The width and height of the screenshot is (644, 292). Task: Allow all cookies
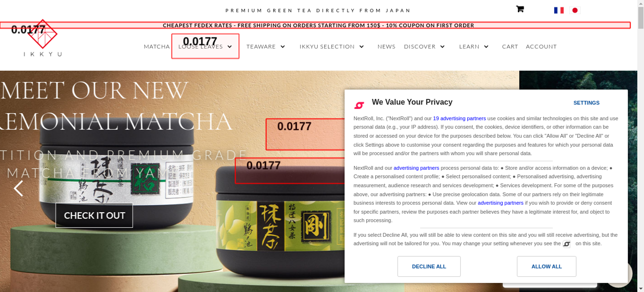point(546,266)
